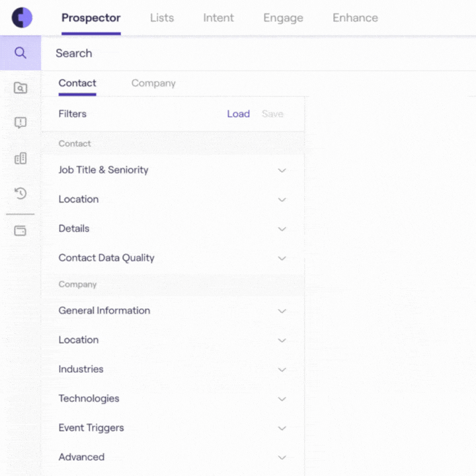Select the Company search tab

[153, 83]
